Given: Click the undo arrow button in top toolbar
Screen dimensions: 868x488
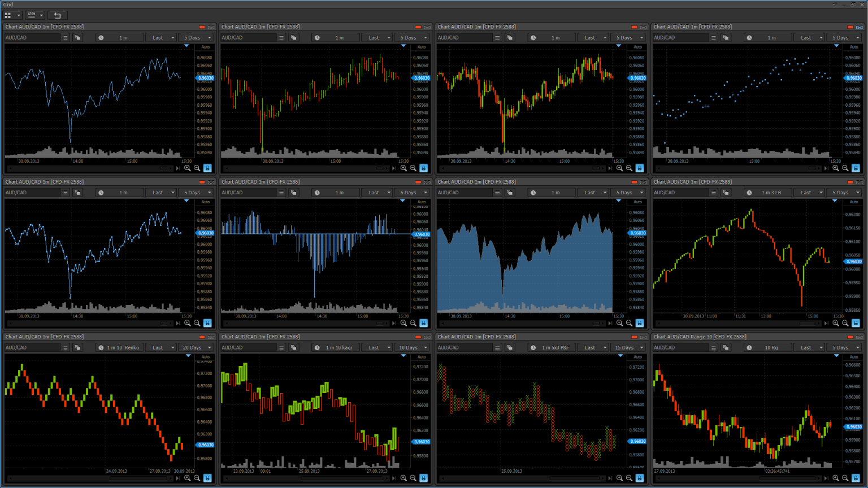Looking at the screenshot, I should click(57, 15).
